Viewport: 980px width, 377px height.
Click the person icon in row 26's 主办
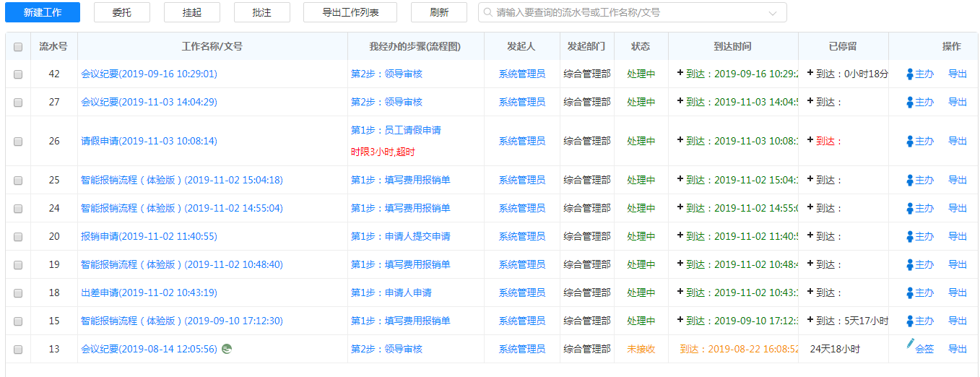click(910, 142)
